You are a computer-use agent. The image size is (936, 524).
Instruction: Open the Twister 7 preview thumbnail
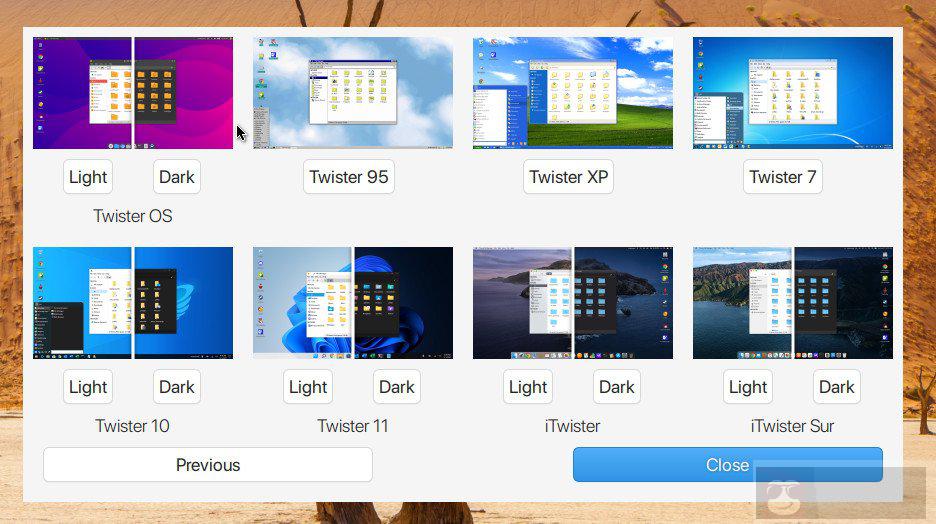coord(793,93)
